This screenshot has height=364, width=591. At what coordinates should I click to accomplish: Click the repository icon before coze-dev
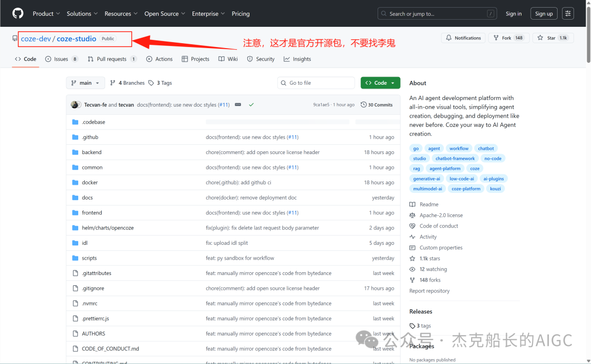coord(15,38)
